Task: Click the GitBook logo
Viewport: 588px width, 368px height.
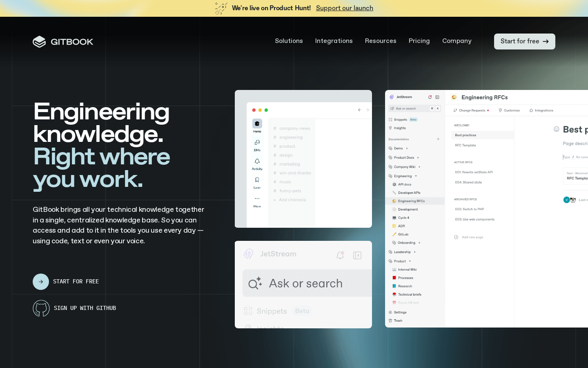Action: click(62, 41)
